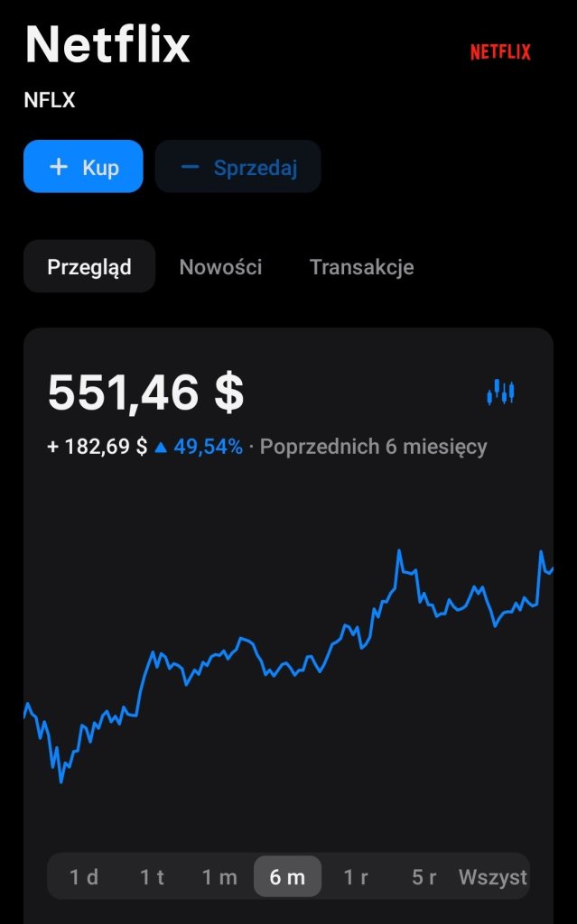Open the Przegląd tab
This screenshot has width=577, height=924.
pyautogui.click(x=89, y=267)
